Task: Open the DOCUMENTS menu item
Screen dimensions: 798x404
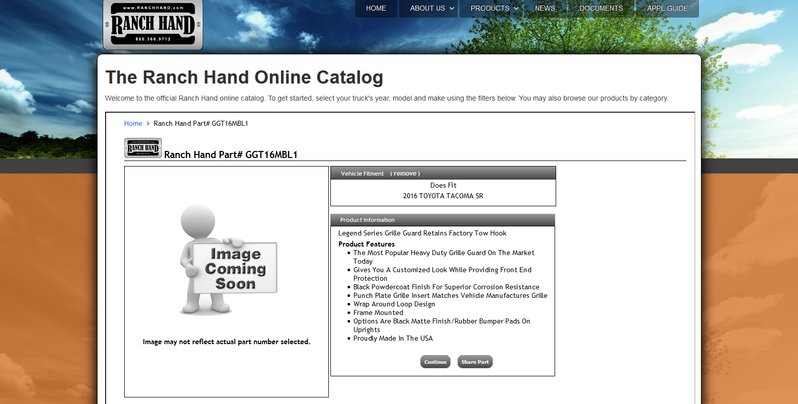Action: 601,8
